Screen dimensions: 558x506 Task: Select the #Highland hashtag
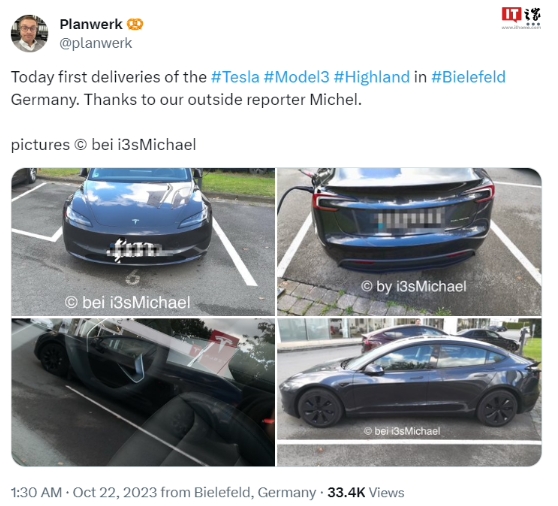point(372,77)
